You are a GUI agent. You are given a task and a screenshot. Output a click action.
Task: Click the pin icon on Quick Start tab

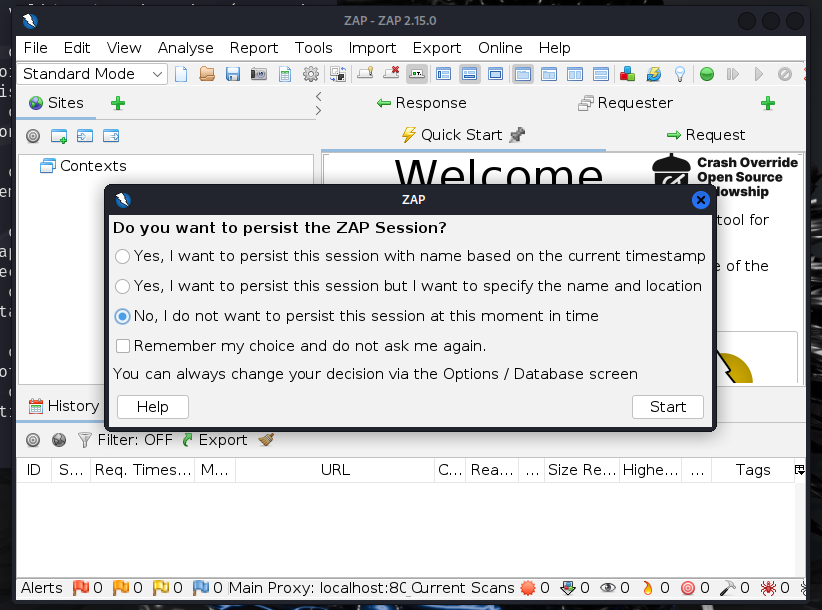click(517, 135)
